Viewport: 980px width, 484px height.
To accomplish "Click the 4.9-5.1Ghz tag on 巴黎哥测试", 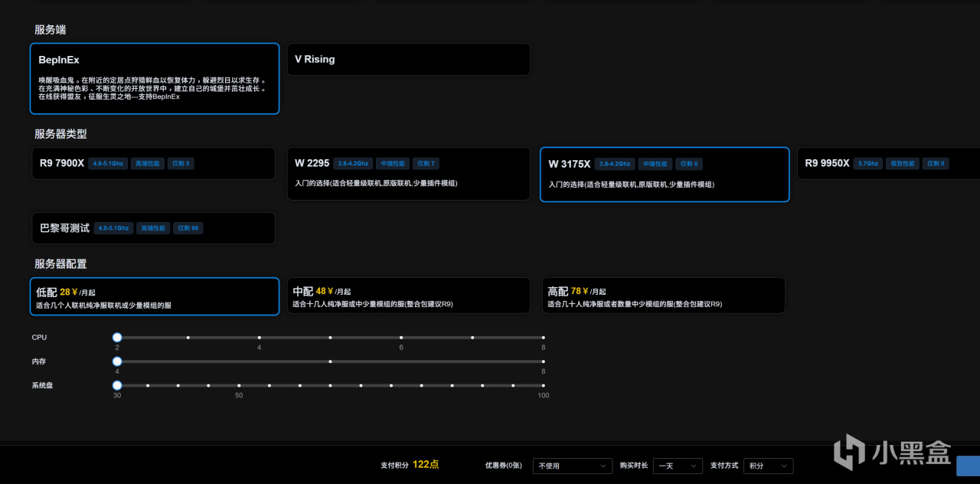I will [x=113, y=228].
